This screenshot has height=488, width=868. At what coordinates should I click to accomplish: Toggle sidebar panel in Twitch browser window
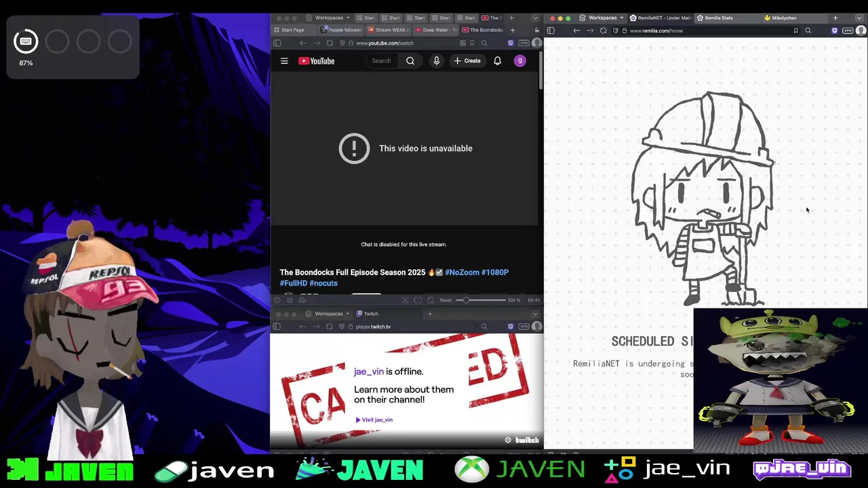click(277, 327)
